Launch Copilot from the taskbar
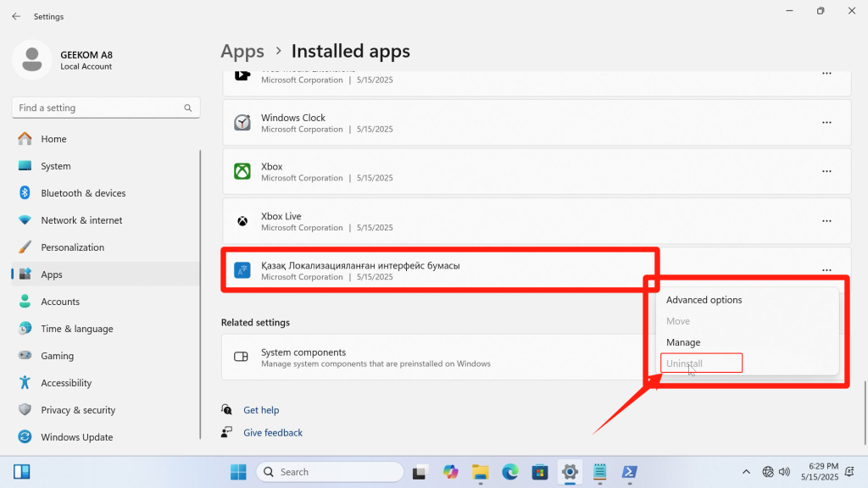This screenshot has height=488, width=868. [x=450, y=472]
